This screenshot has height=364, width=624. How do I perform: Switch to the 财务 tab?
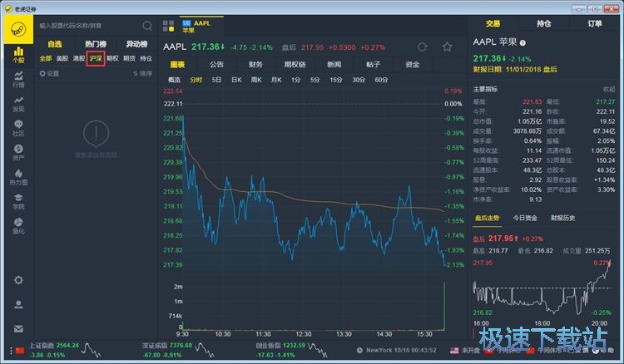(255, 64)
